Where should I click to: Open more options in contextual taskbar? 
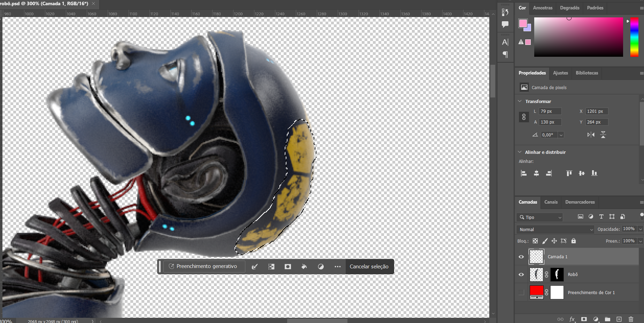point(337,267)
